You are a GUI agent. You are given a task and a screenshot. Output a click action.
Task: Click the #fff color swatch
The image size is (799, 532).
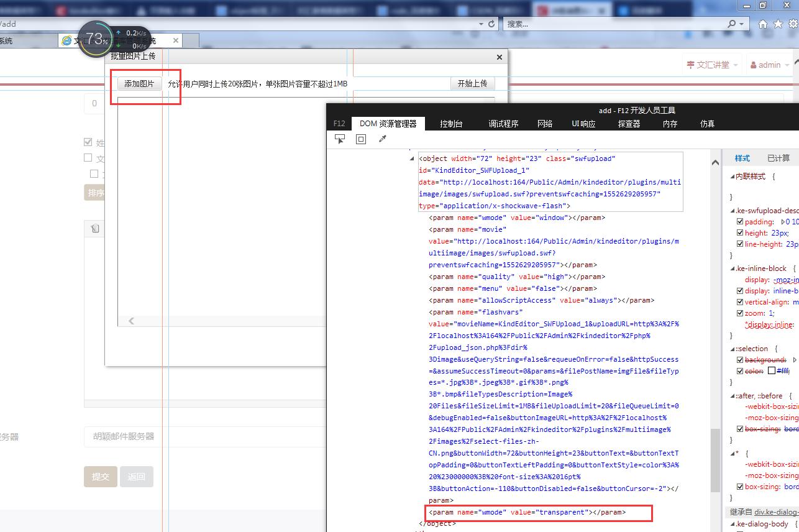tap(771, 371)
